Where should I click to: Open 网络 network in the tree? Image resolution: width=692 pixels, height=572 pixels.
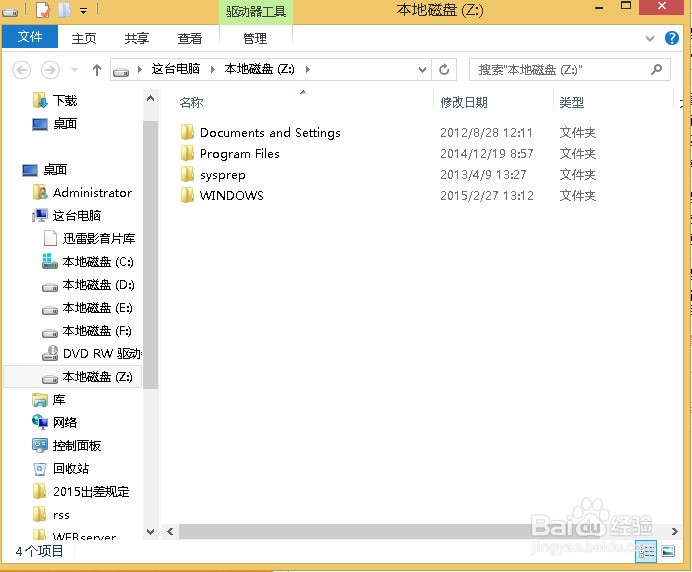click(x=65, y=422)
